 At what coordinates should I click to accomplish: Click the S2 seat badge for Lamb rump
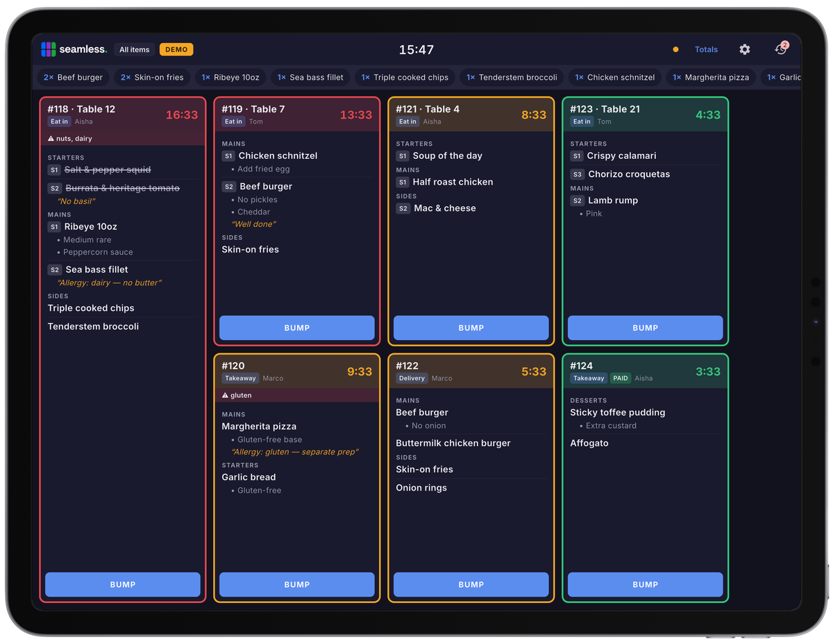(577, 201)
